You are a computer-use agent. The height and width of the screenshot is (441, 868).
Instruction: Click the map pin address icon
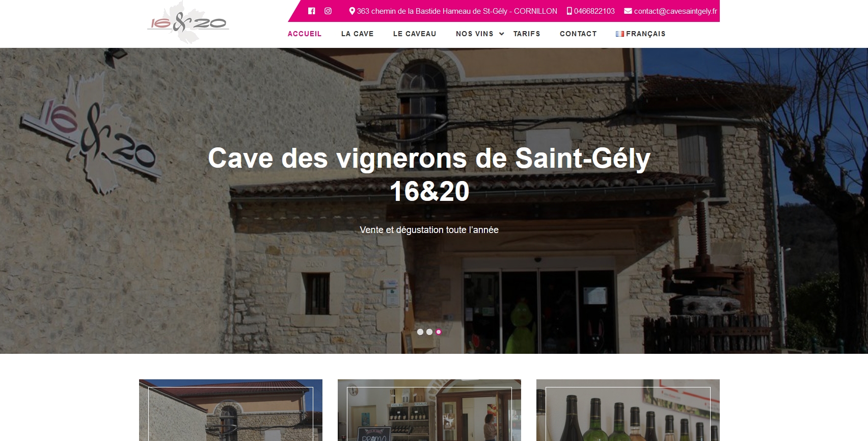[352, 11]
